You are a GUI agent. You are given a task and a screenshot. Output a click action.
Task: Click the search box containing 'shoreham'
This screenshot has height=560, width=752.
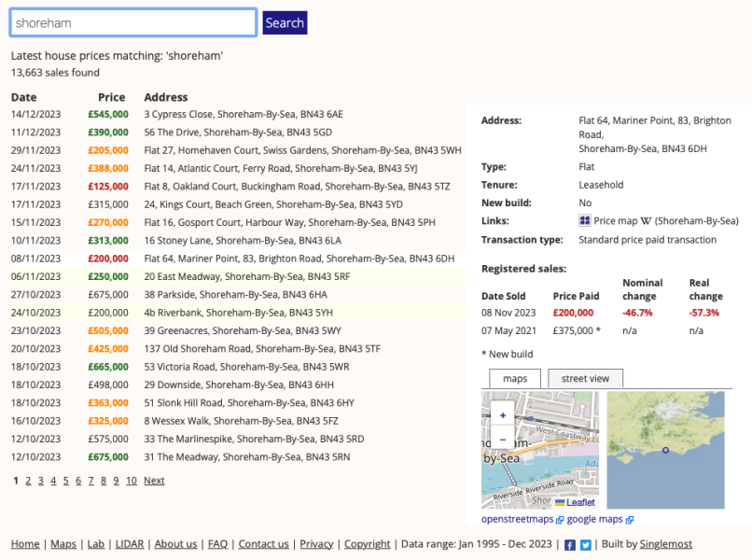tap(133, 22)
